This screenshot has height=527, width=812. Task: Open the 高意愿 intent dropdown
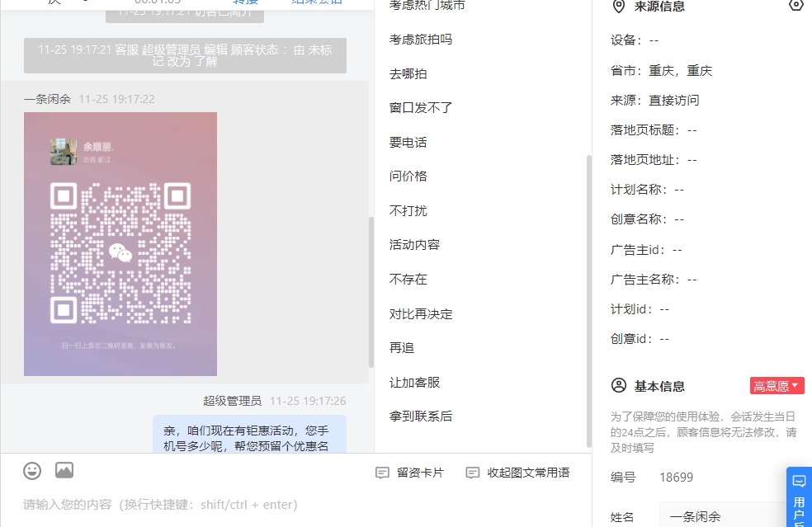pos(777,386)
